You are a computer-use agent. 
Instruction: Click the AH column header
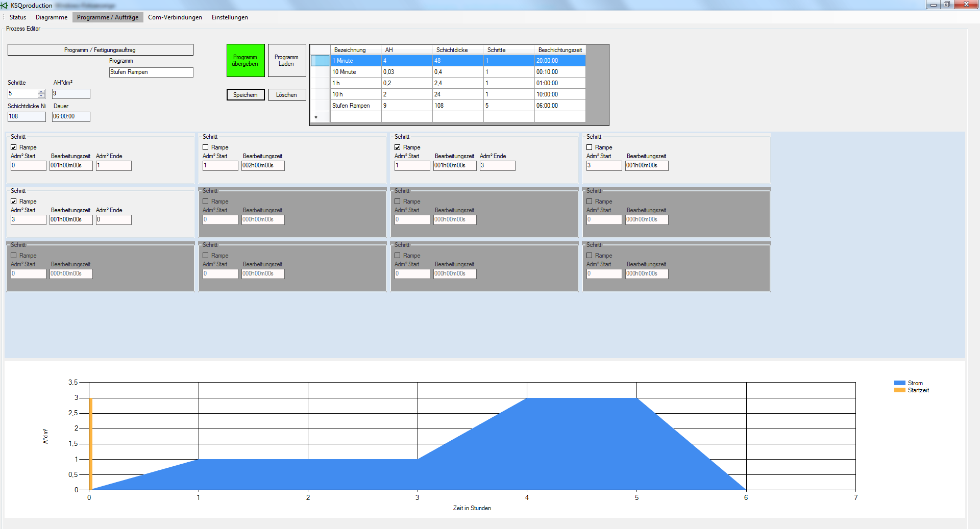[407, 50]
